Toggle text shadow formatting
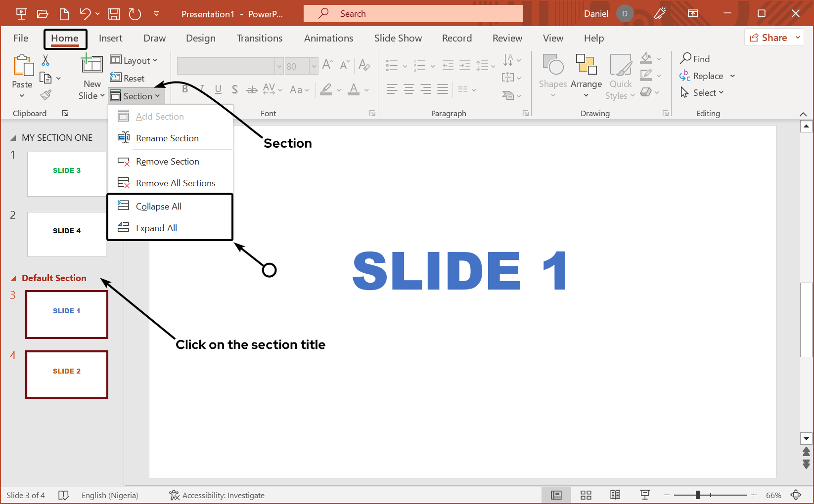Screen dimensions: 814x504 pyautogui.click(x=235, y=89)
